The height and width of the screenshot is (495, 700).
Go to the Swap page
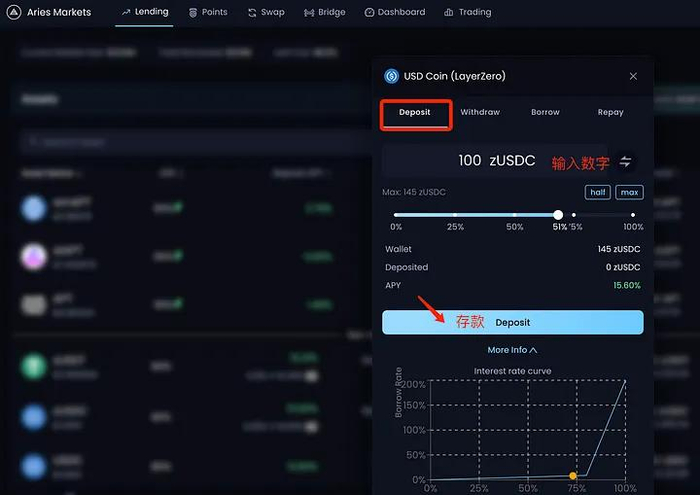(x=266, y=13)
